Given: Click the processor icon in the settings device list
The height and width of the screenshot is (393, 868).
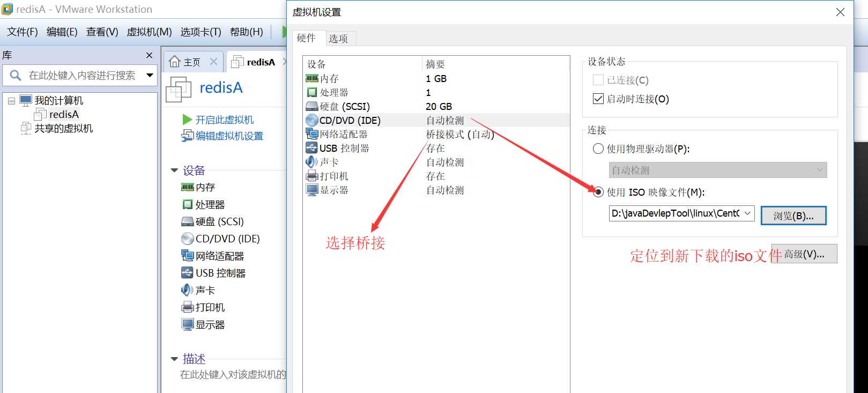Looking at the screenshot, I should pos(311,93).
